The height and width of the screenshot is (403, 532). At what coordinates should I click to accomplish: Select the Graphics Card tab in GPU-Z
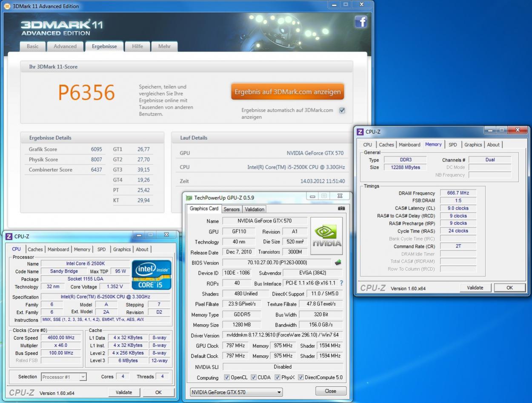[204, 208]
